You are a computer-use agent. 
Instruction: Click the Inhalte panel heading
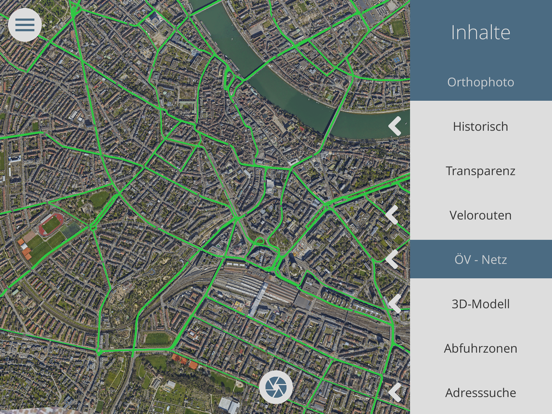(481, 32)
